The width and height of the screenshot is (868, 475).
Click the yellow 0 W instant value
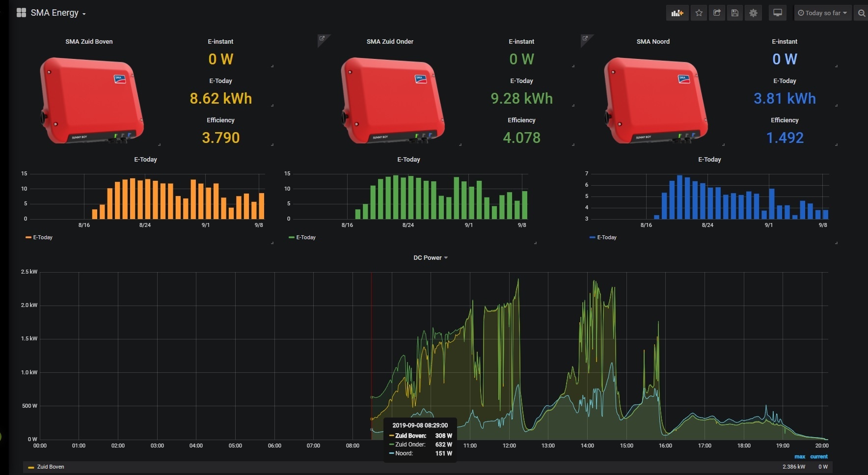221,59
